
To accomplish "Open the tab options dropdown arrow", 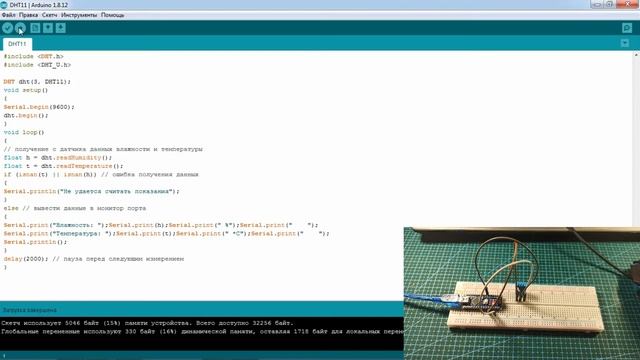I will point(624,43).
